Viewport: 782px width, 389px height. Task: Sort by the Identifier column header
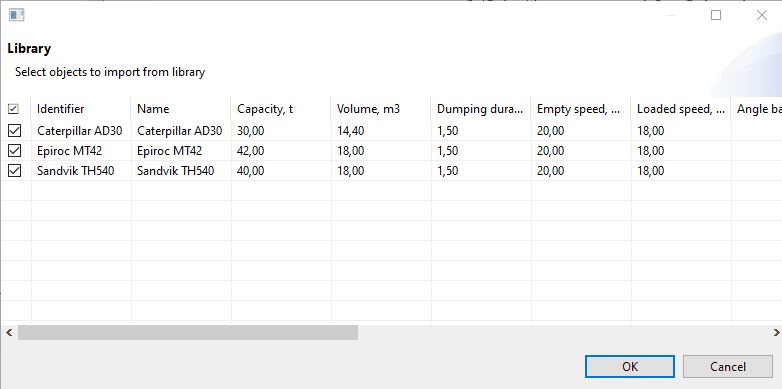pos(81,109)
